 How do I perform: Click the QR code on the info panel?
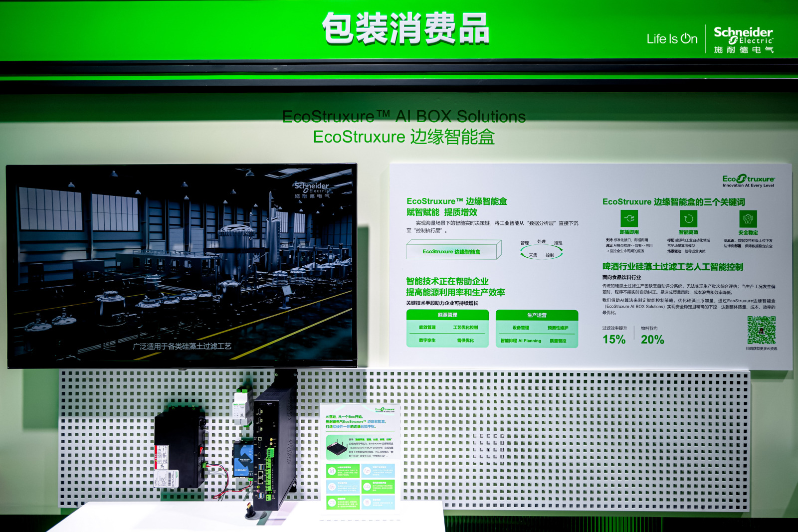[x=761, y=330]
